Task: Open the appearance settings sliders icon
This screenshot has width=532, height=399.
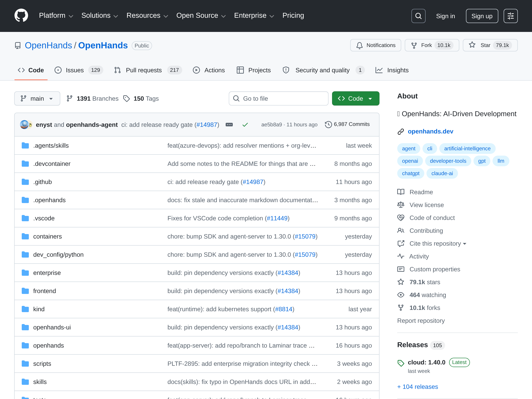Action: [510, 16]
